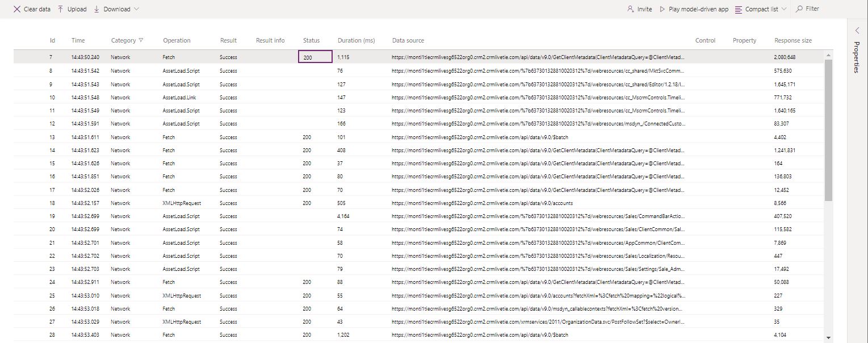This screenshot has width=868, height=343.
Task: Click the Play model-driven app icon
Action: (662, 9)
